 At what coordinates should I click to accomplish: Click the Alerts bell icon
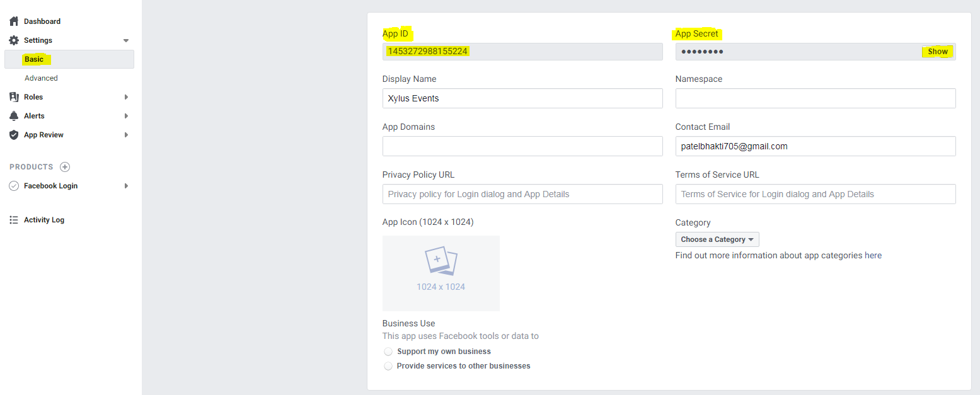click(x=14, y=116)
